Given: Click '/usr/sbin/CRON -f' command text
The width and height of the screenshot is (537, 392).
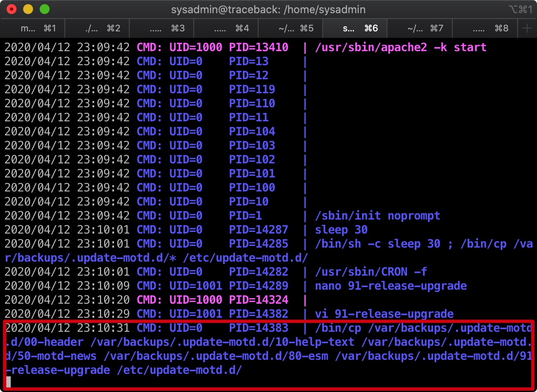Looking at the screenshot, I should coord(371,272).
